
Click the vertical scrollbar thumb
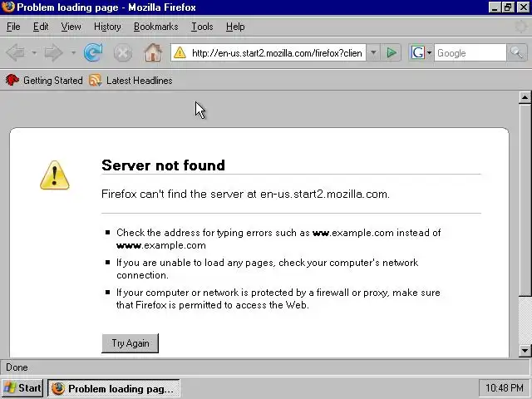click(x=525, y=200)
